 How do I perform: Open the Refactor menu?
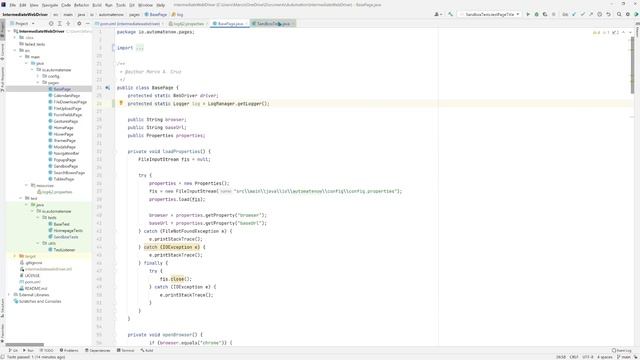pos(81,5)
